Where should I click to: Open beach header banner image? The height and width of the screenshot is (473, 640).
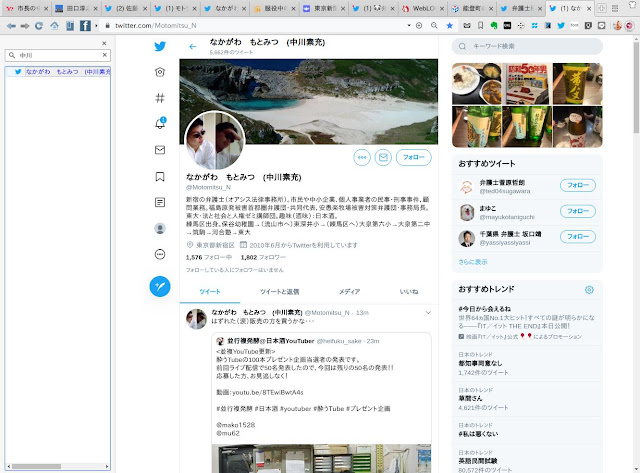[x=309, y=101]
